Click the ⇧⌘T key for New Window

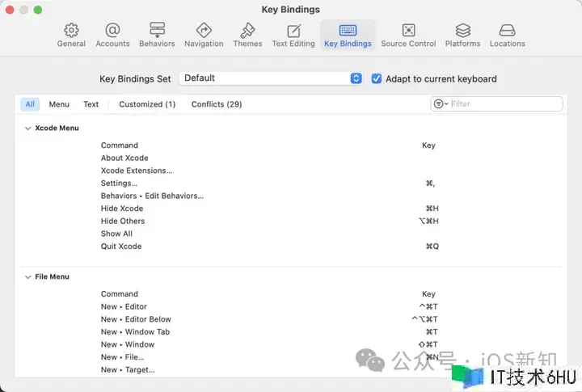click(428, 344)
